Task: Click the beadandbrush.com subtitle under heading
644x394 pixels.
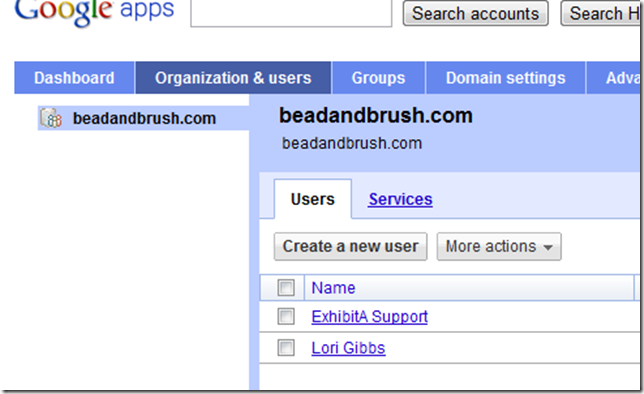Action: (x=352, y=143)
